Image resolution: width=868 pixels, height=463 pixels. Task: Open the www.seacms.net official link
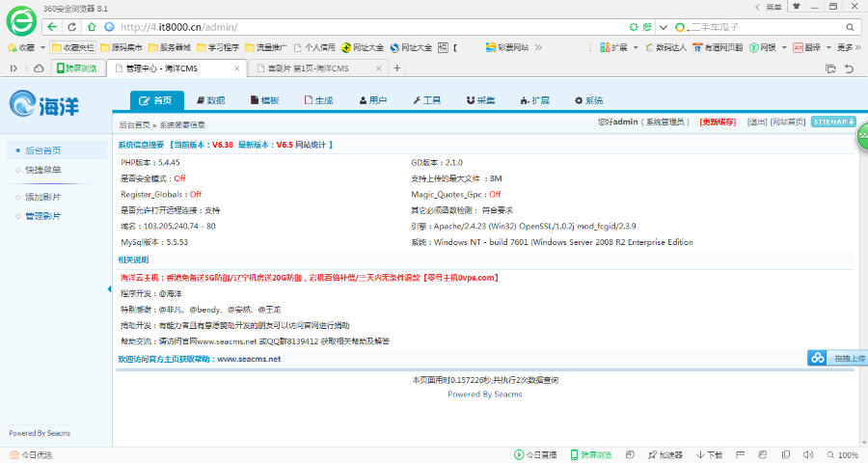pyautogui.click(x=249, y=359)
